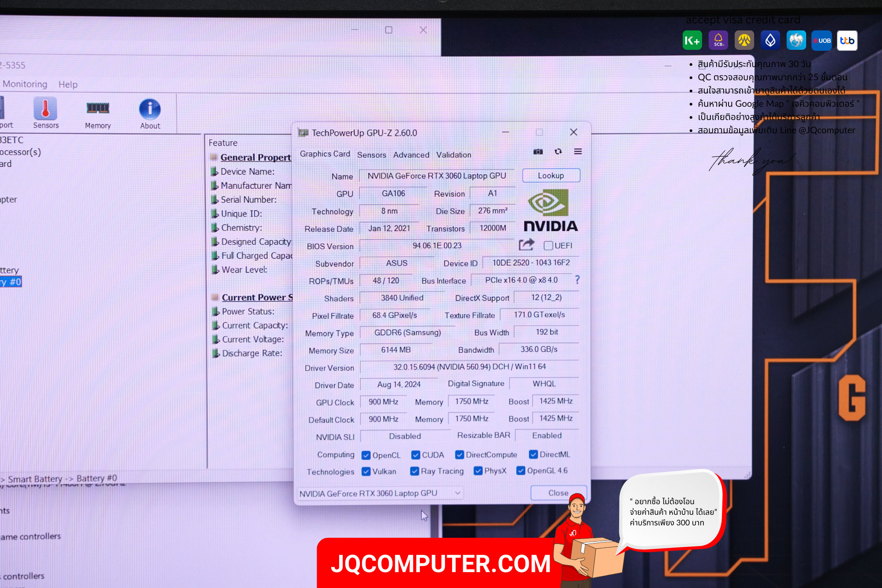Switch to the Validation tab
Viewport: 882px width, 588px height.
coord(454,155)
